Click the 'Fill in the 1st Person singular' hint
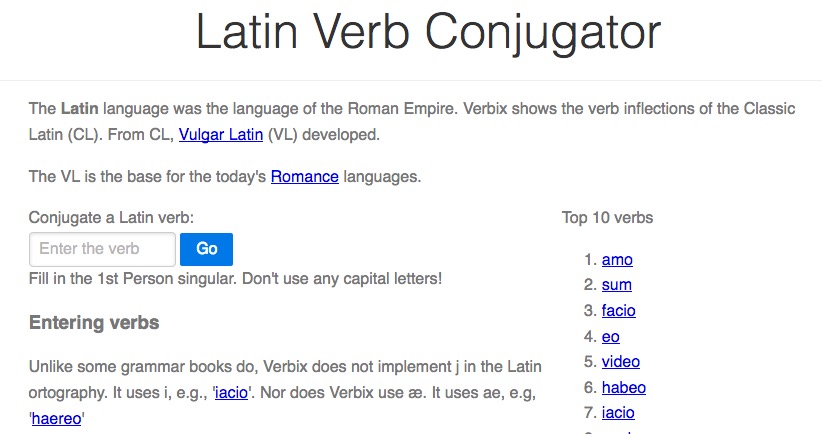This screenshot has height=434, width=822. click(x=235, y=278)
